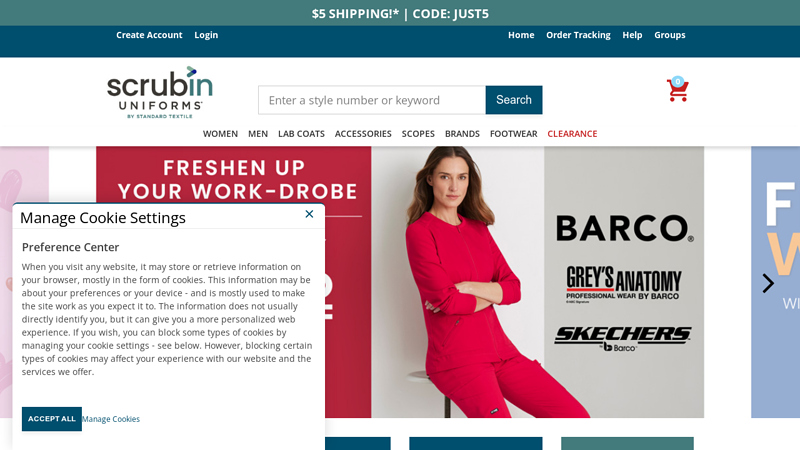Image resolution: width=800 pixels, height=450 pixels.
Task: Click the Barco brand logo
Action: [624, 228]
